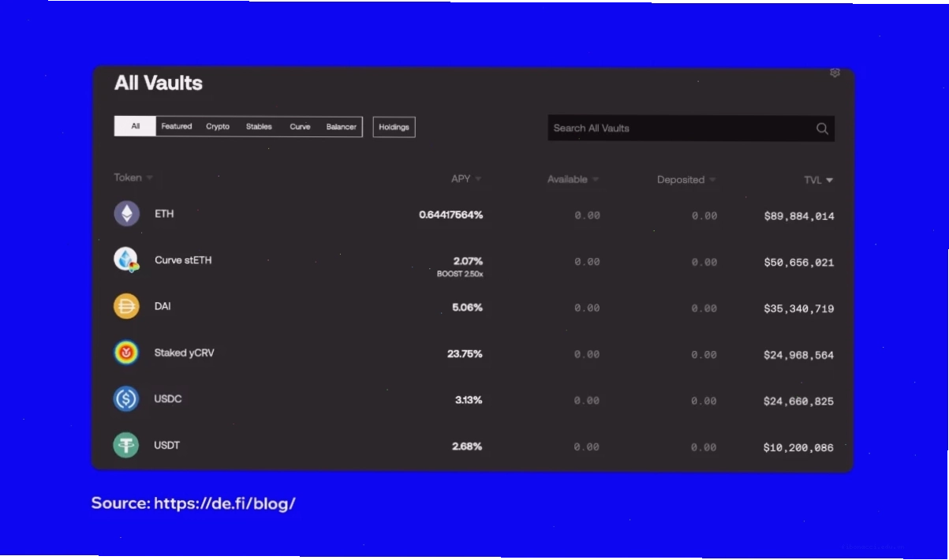
Task: Sort vaults by TVL column
Action: [819, 180]
